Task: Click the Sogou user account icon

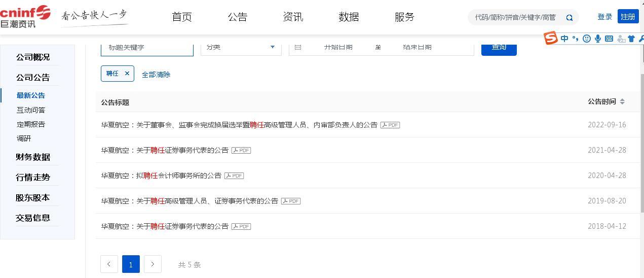Action: tap(621, 39)
